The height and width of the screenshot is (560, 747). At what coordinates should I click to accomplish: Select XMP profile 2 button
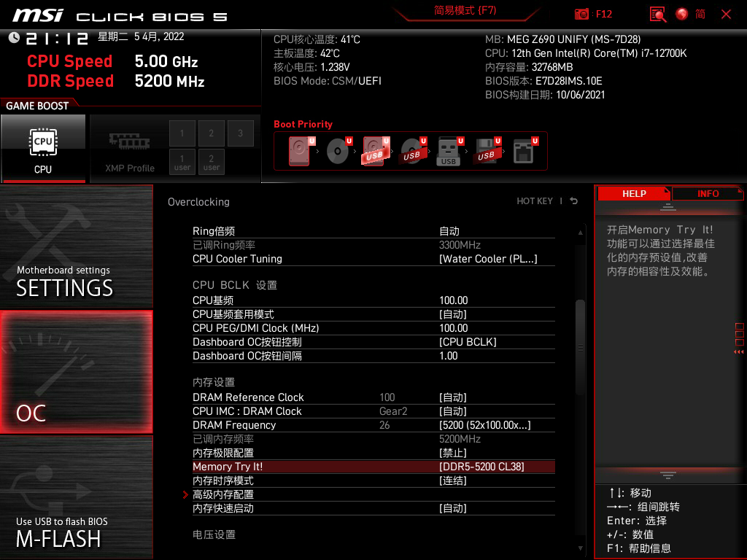(211, 133)
